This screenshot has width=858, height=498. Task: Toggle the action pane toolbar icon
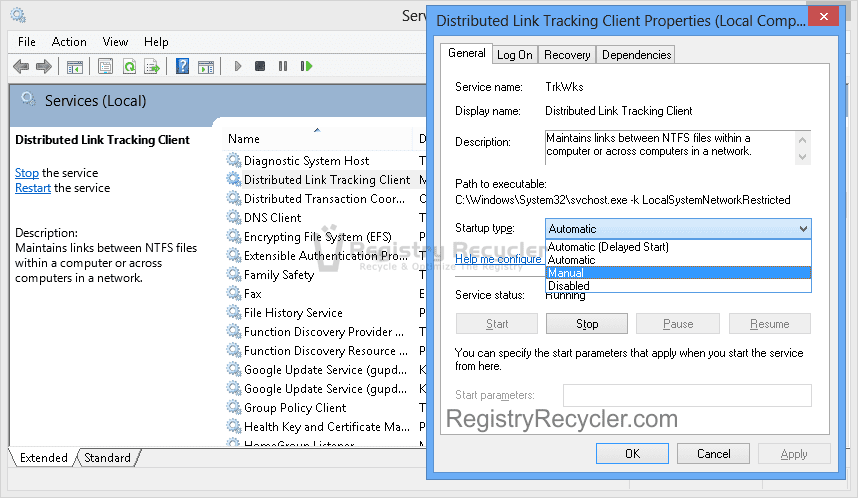[206, 67]
